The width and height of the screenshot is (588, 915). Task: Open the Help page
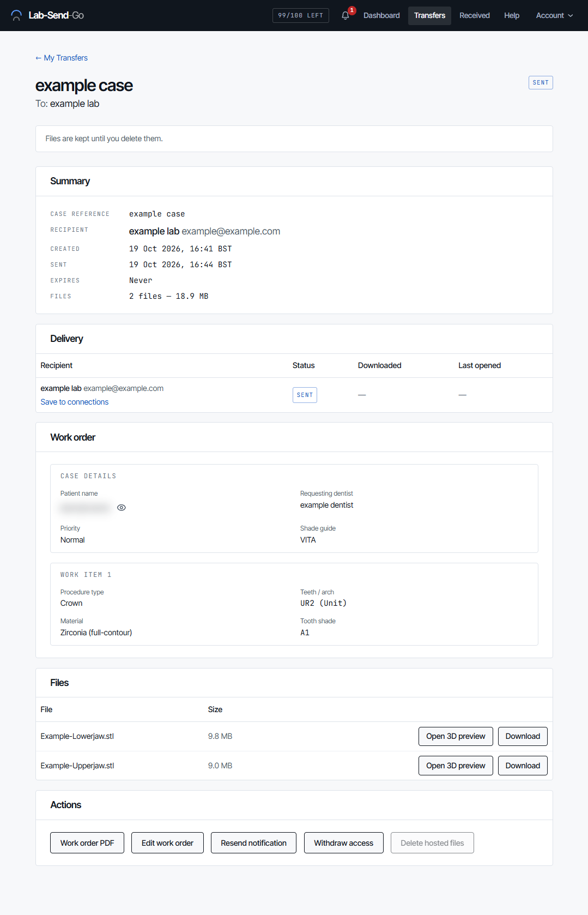511,15
